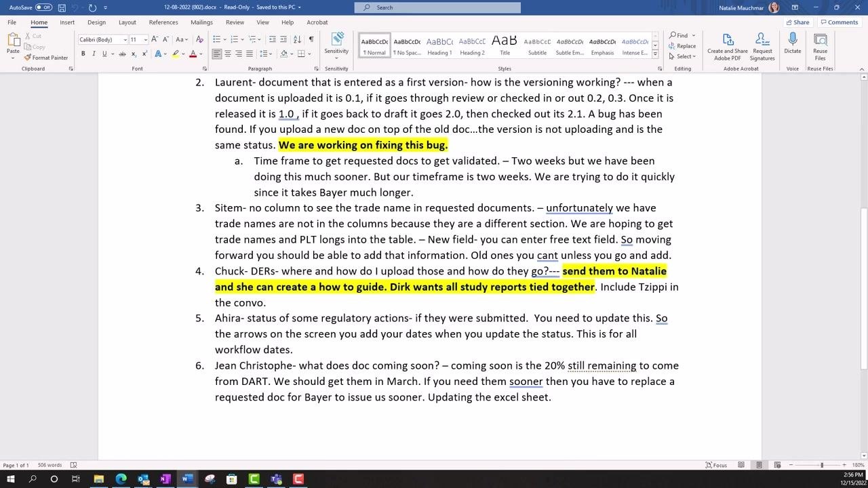This screenshot has width=868, height=488.
Task: Click in the Search box in title bar
Action: point(437,7)
